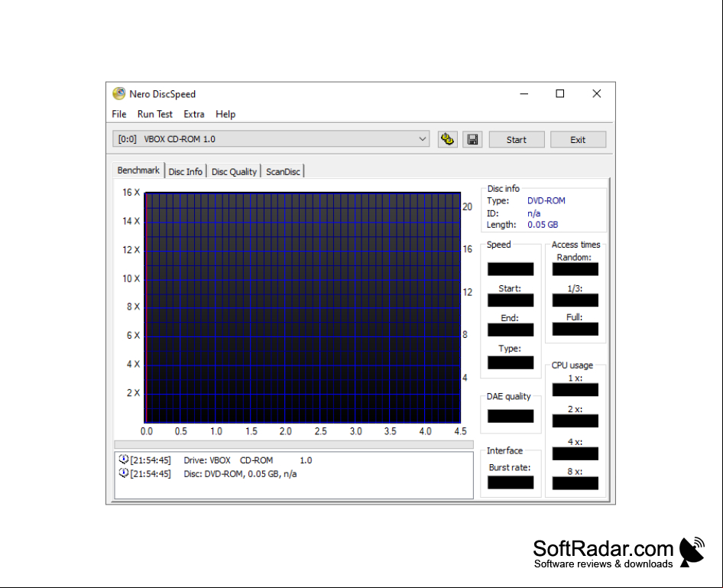This screenshot has height=588, width=723.
Task: Click the DAE quality value field
Action: [511, 416]
